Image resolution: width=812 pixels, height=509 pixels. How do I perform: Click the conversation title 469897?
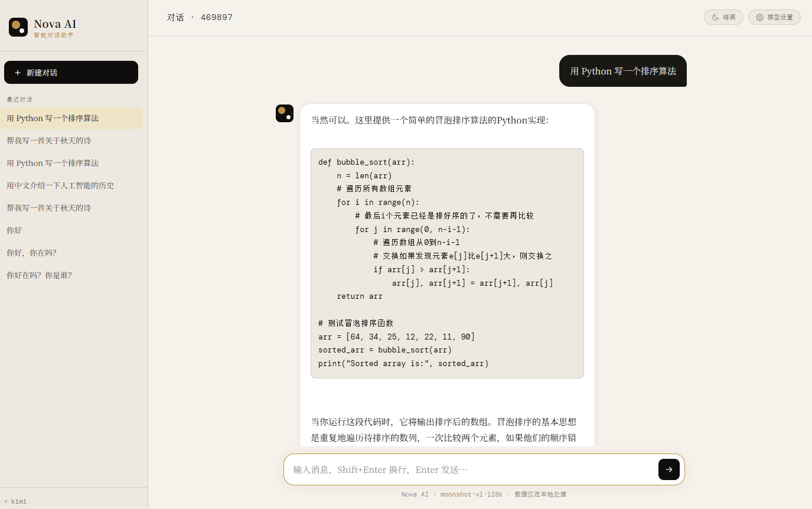[x=217, y=17]
